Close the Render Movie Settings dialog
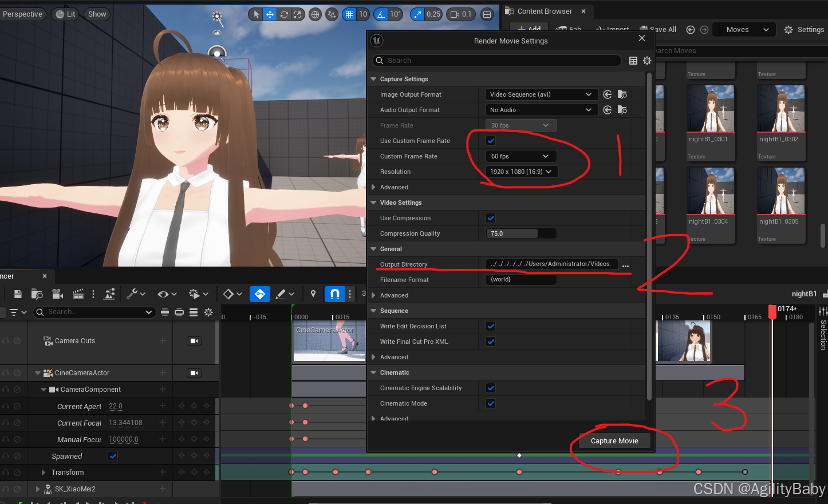The height and width of the screenshot is (504, 828). 642,38
